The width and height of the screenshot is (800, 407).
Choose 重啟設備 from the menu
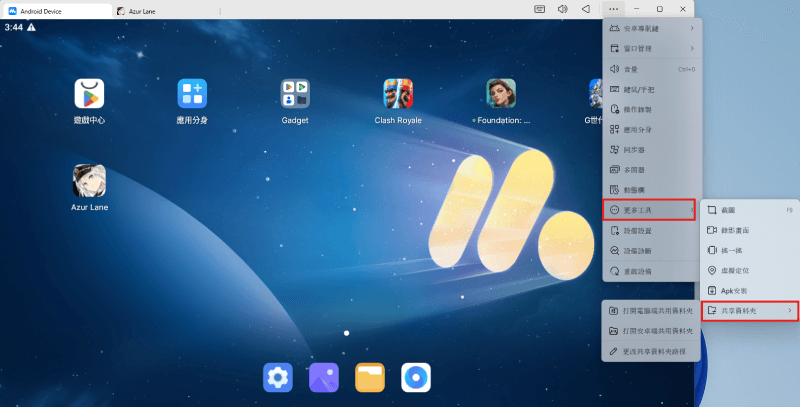652,271
